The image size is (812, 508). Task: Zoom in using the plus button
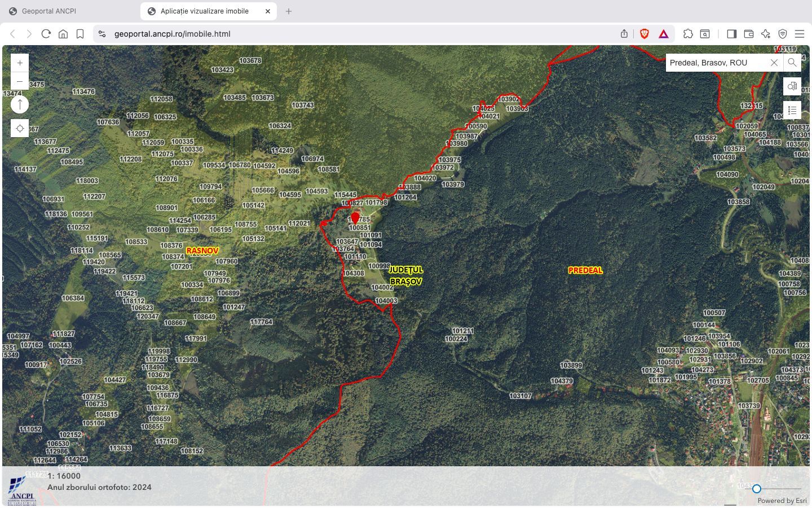tap(20, 63)
